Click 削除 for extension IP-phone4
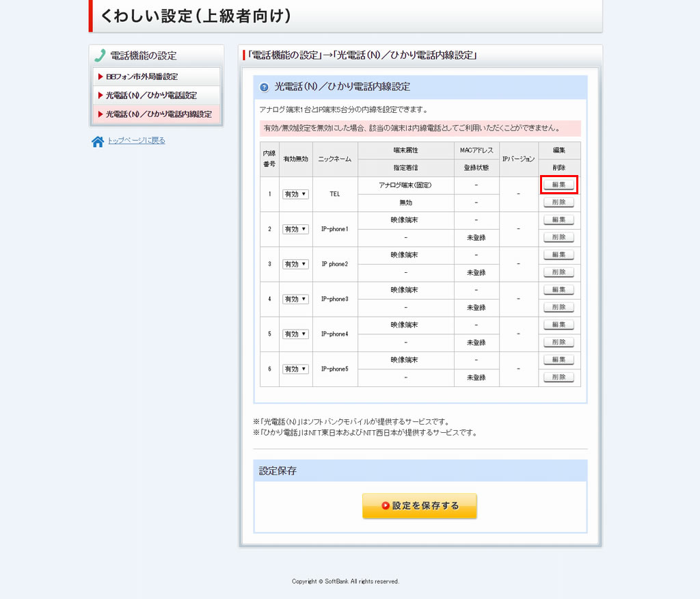This screenshot has width=700, height=599. 558,342
